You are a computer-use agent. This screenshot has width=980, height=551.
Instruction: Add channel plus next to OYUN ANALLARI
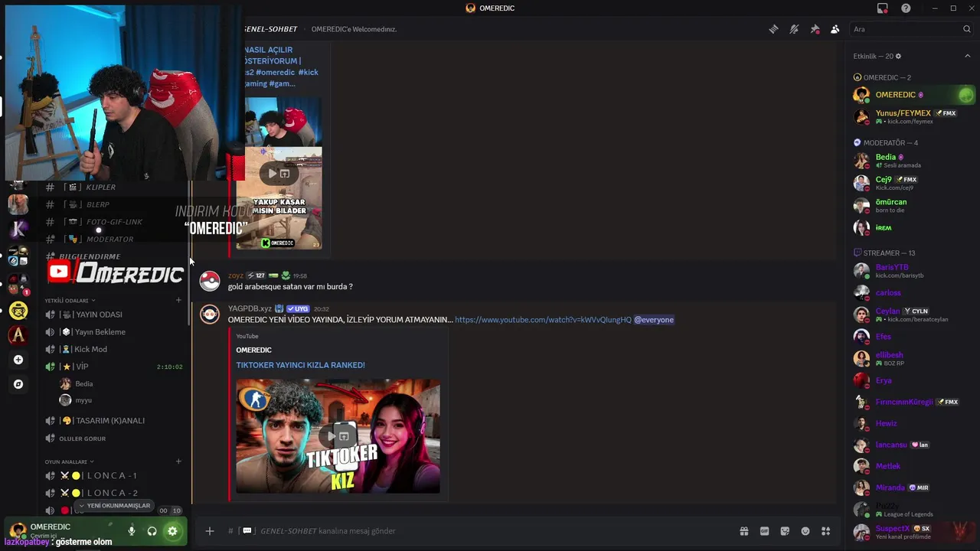(178, 461)
